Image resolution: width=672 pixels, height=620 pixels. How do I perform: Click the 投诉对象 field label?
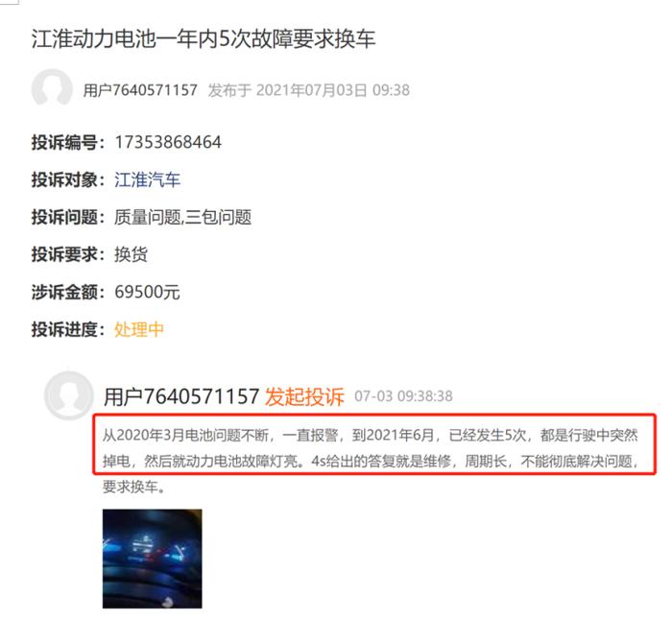click(68, 180)
